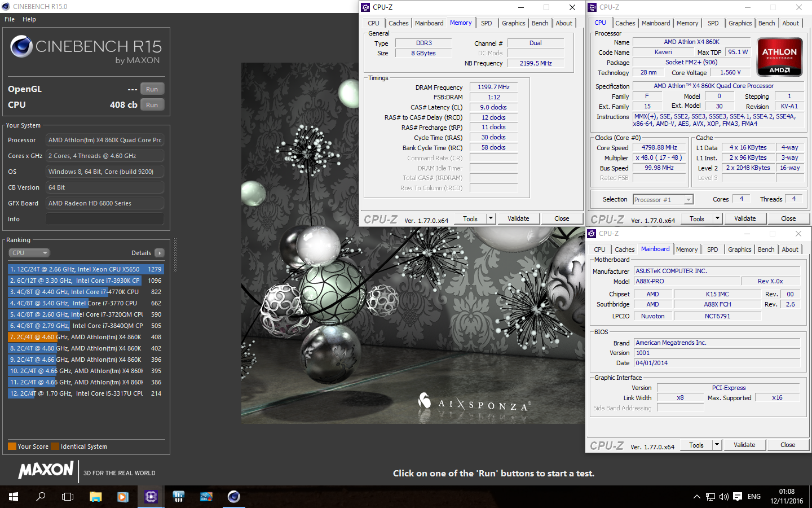Show hidden system tray icons
This screenshot has height=508, width=812.
click(x=696, y=497)
